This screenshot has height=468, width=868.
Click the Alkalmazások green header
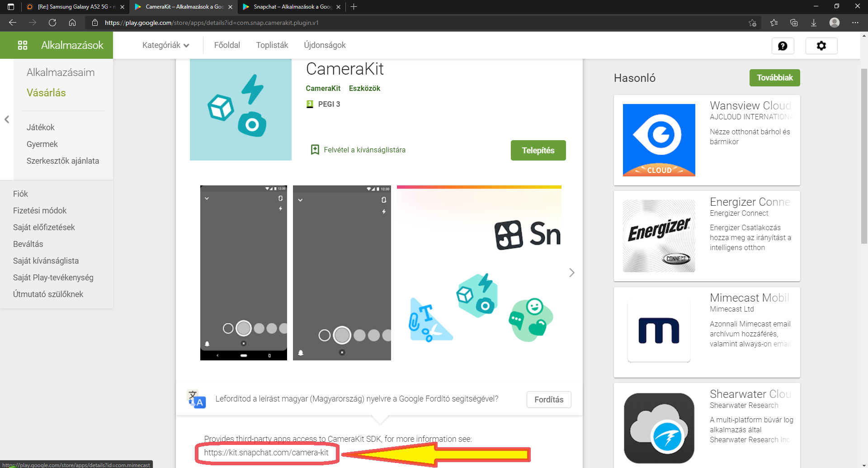click(x=57, y=45)
